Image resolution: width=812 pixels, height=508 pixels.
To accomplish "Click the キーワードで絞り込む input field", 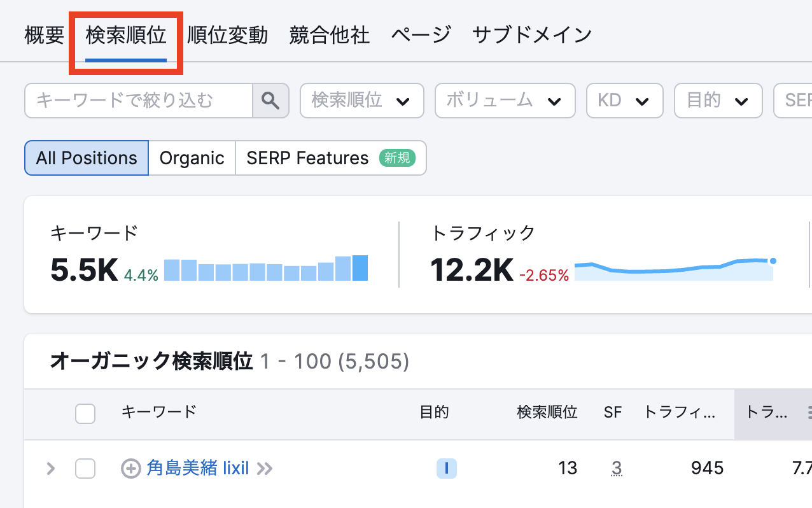I will pos(137,101).
